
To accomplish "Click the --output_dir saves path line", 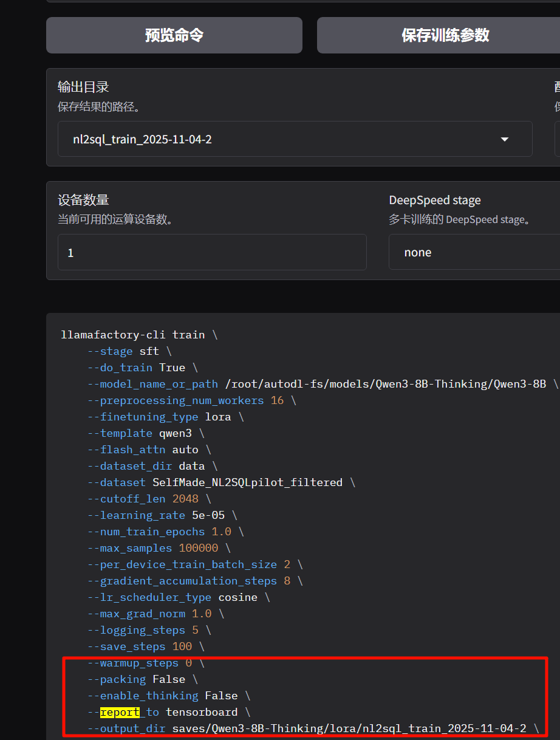I will [x=313, y=728].
